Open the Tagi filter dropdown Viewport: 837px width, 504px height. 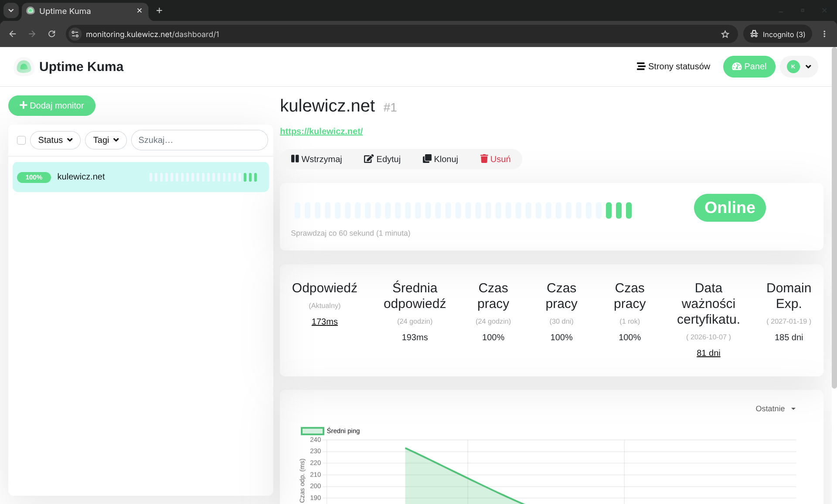[106, 140]
